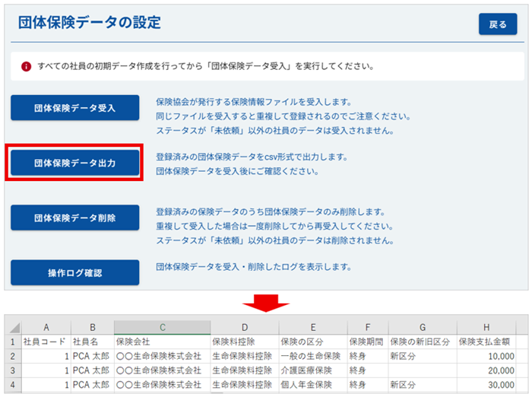532x397 pixels.
Task: Click the 保険期間 header cell
Action: 368,341
